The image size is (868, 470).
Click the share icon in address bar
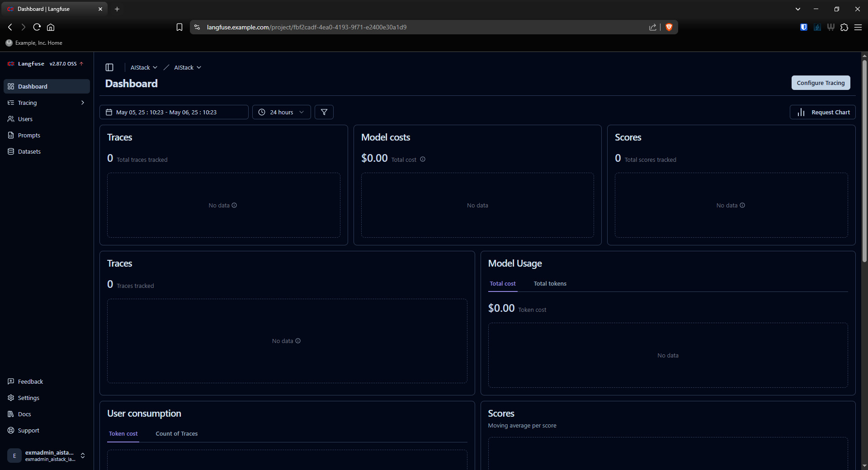coord(652,27)
